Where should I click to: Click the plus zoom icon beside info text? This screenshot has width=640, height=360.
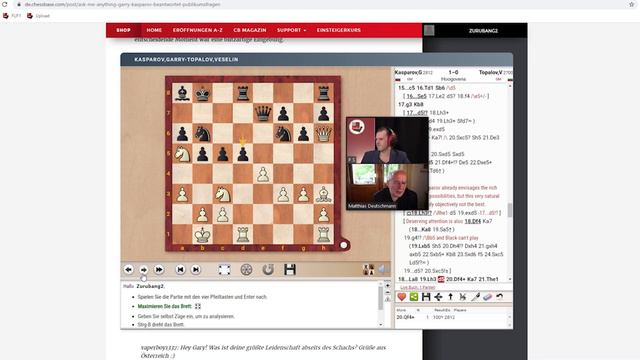pyautogui.click(x=387, y=286)
